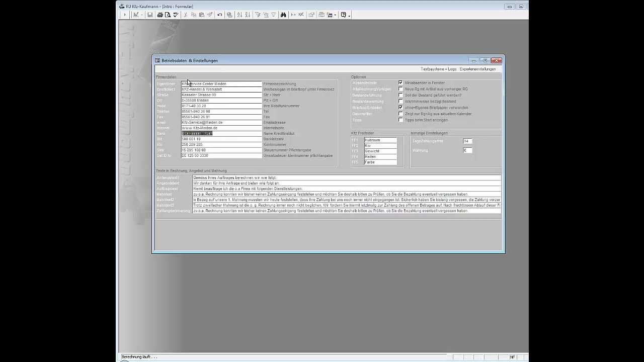Open Print Preview from toolbar
The height and width of the screenshot is (362, 644).
[x=168, y=15]
